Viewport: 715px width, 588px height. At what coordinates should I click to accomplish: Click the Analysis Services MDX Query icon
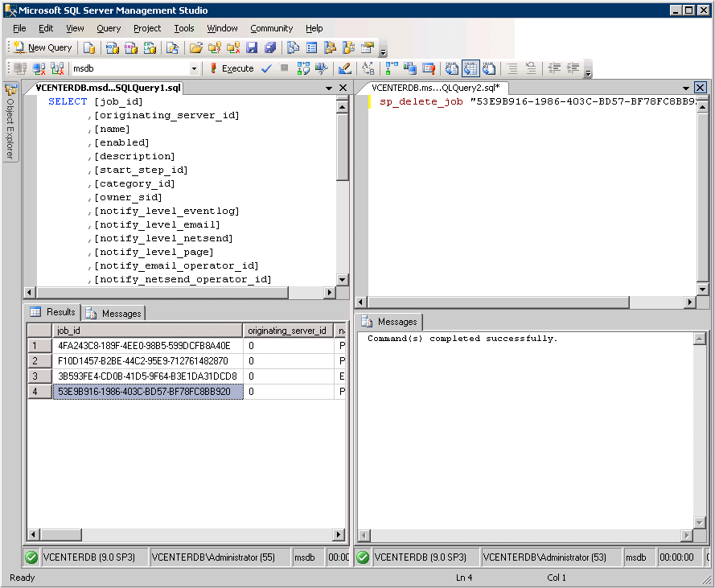pyautogui.click(x=112, y=47)
